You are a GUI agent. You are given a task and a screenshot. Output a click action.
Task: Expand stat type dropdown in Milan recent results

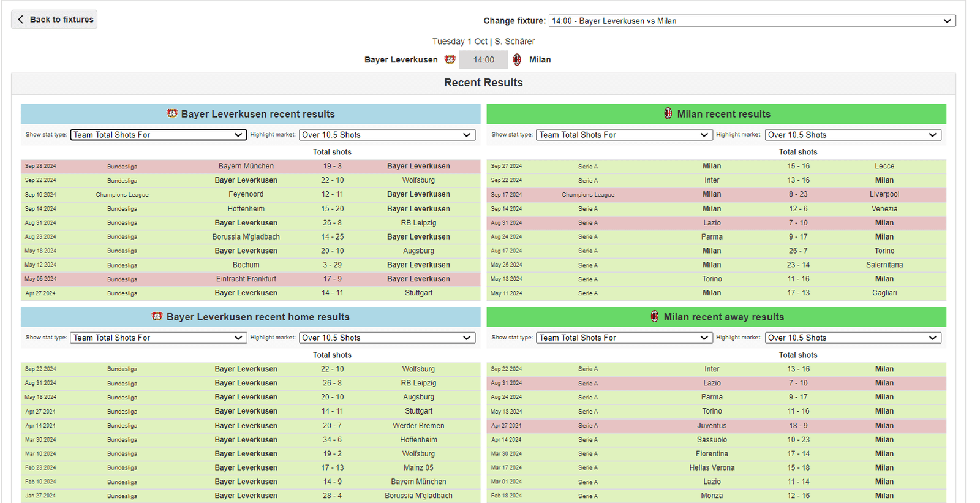[624, 135]
